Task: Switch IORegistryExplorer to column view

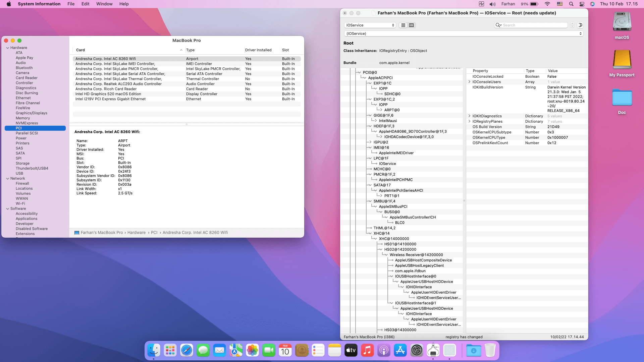Action: (411, 25)
